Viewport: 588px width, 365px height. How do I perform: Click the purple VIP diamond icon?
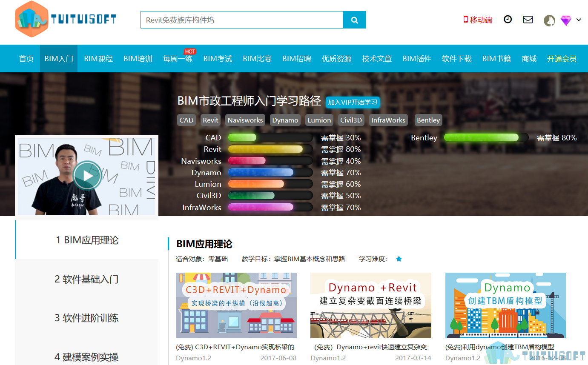tap(566, 20)
